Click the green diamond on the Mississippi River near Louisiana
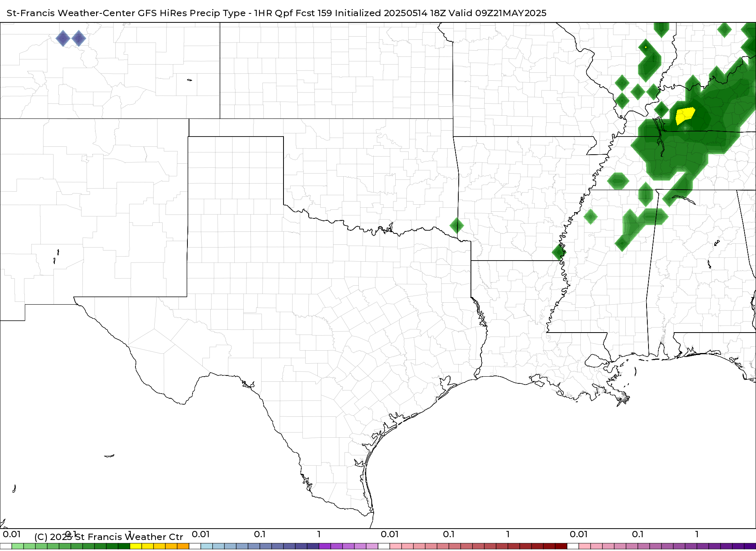 coord(559,251)
